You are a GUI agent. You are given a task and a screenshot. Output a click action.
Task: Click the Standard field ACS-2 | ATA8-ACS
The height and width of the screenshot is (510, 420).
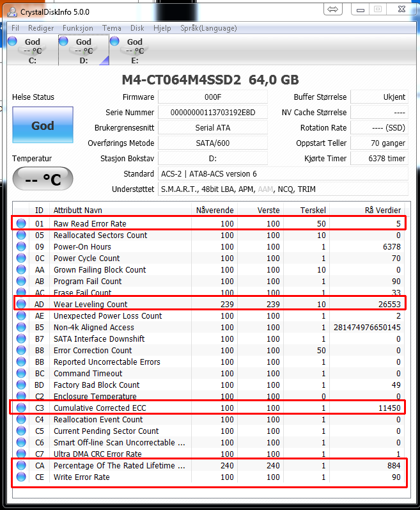click(x=283, y=173)
